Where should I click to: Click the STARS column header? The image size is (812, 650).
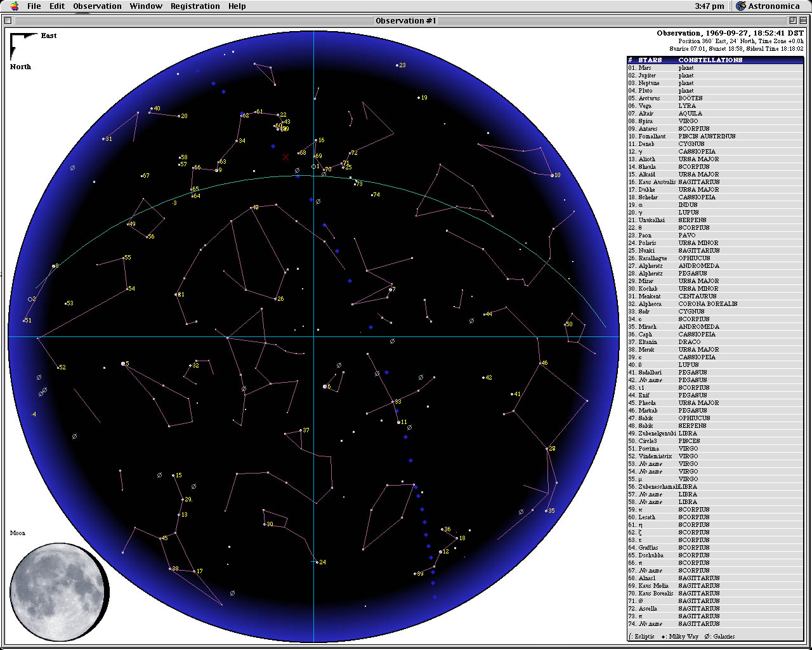point(650,60)
